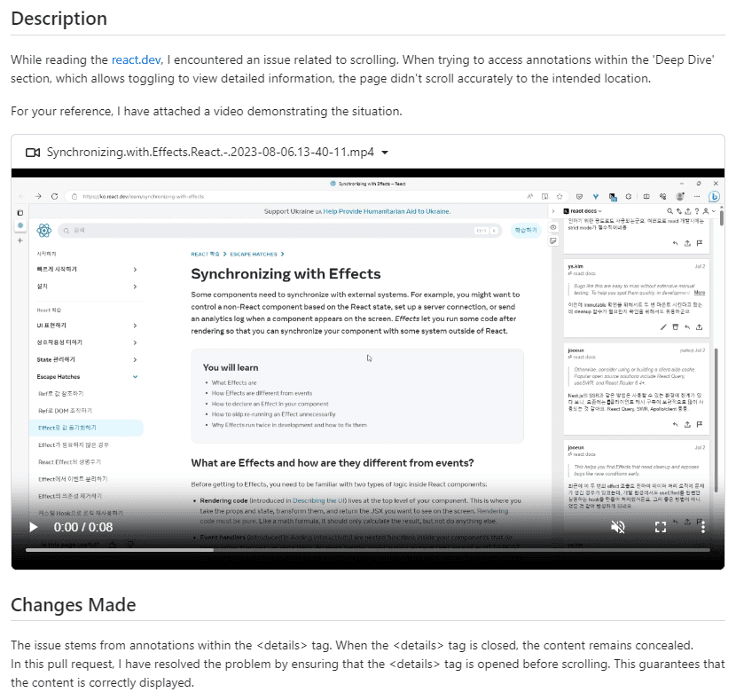Click the favorites star in the address bar
Image resolution: width=736 pixels, height=700 pixels.
pos(559,196)
